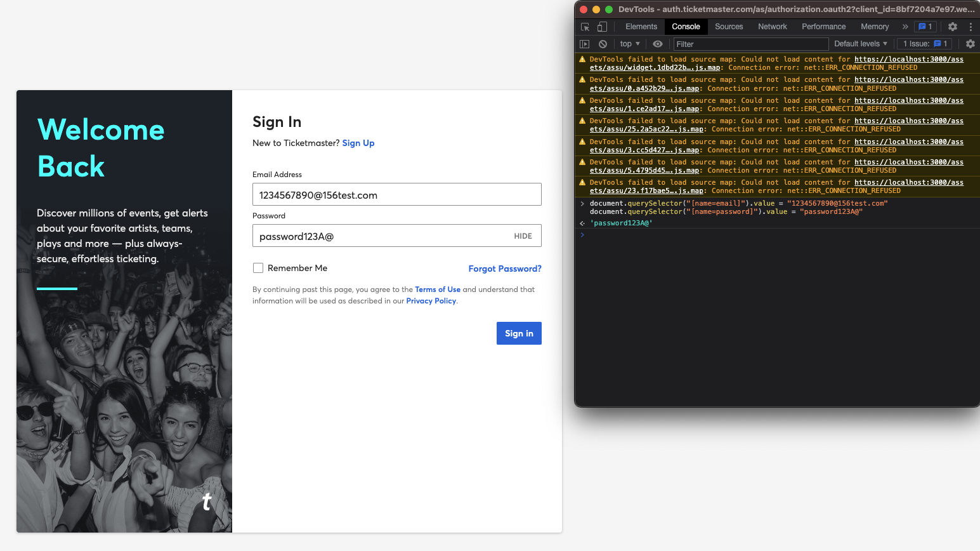This screenshot has width=980, height=551.
Task: Open the DevTools three-dot customize menu
Action: pos(970,27)
